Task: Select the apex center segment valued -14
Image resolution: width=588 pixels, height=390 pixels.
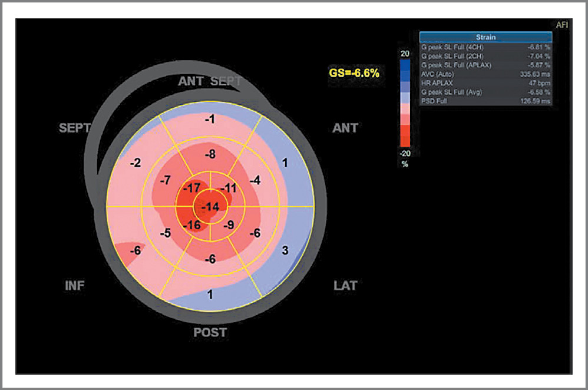Action: click(210, 207)
